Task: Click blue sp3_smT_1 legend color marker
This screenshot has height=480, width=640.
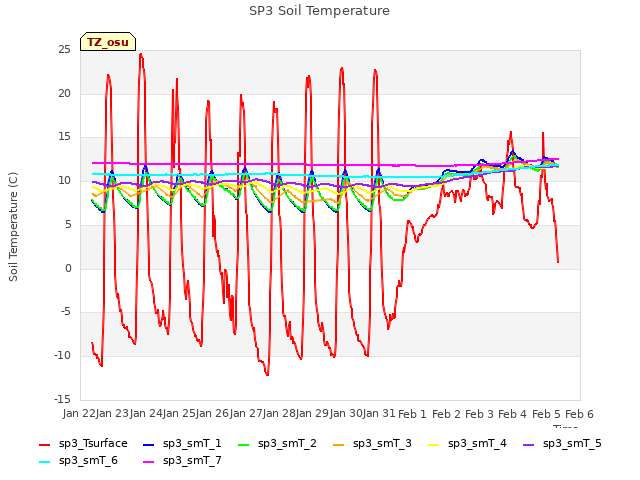Action: (x=149, y=445)
